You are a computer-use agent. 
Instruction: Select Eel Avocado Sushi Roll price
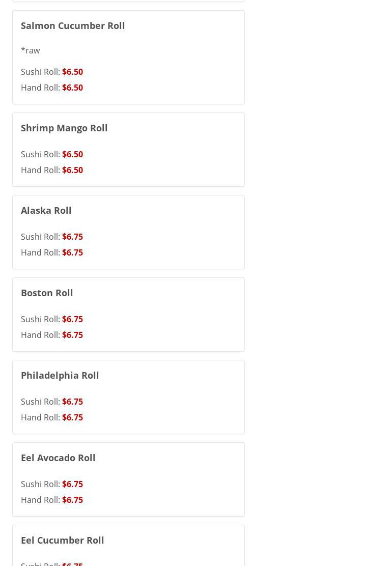click(x=52, y=484)
